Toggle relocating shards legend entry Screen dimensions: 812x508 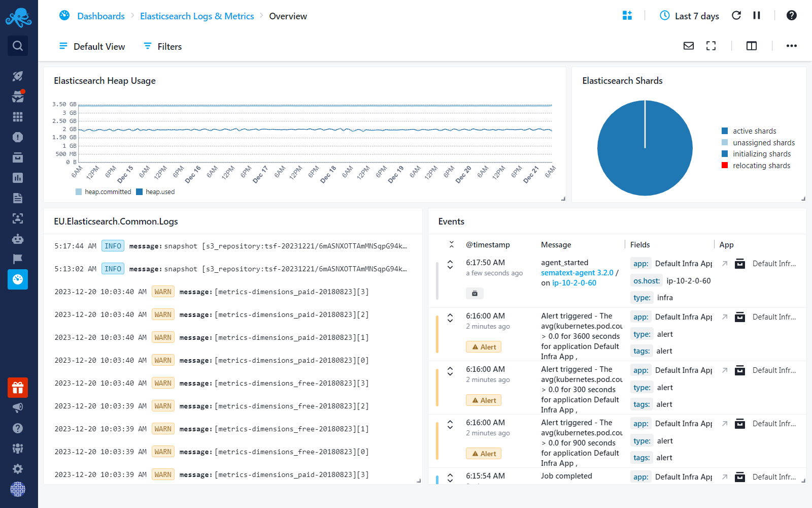pyautogui.click(x=756, y=166)
